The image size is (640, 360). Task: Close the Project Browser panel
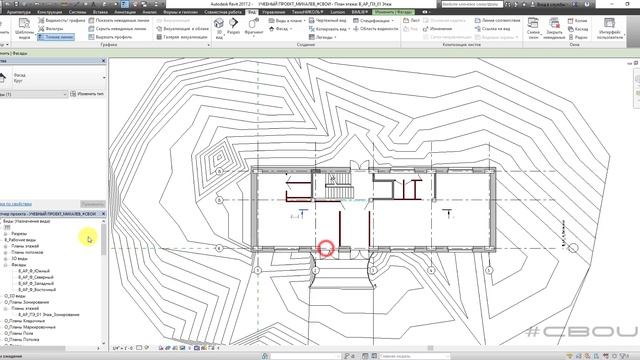103,213
